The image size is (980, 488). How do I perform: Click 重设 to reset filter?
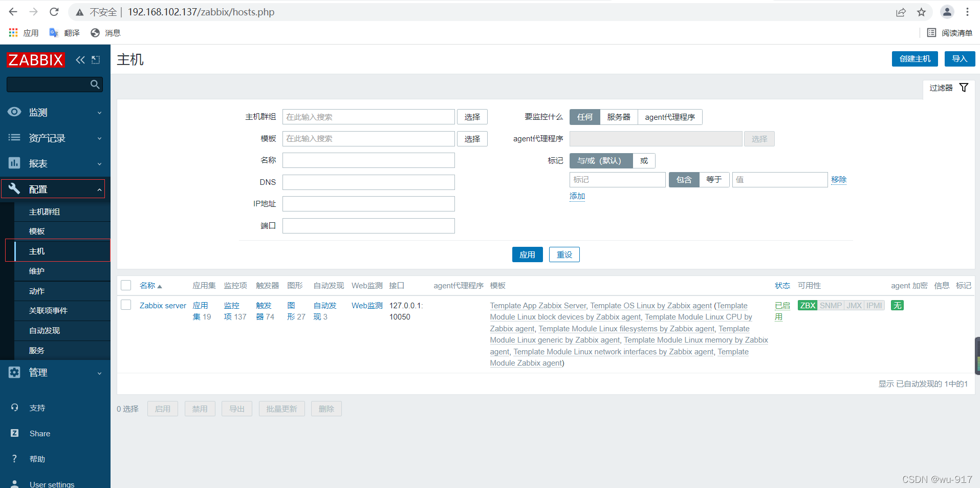point(564,254)
